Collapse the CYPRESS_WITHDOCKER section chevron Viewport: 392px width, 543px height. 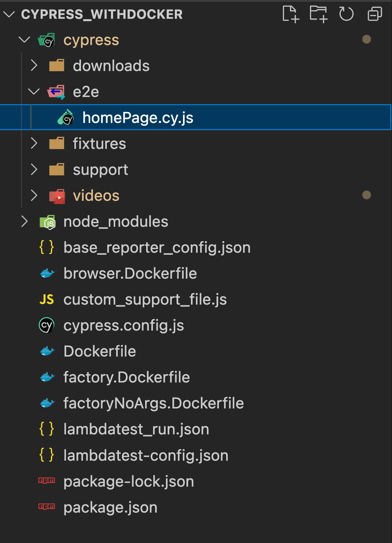9,14
